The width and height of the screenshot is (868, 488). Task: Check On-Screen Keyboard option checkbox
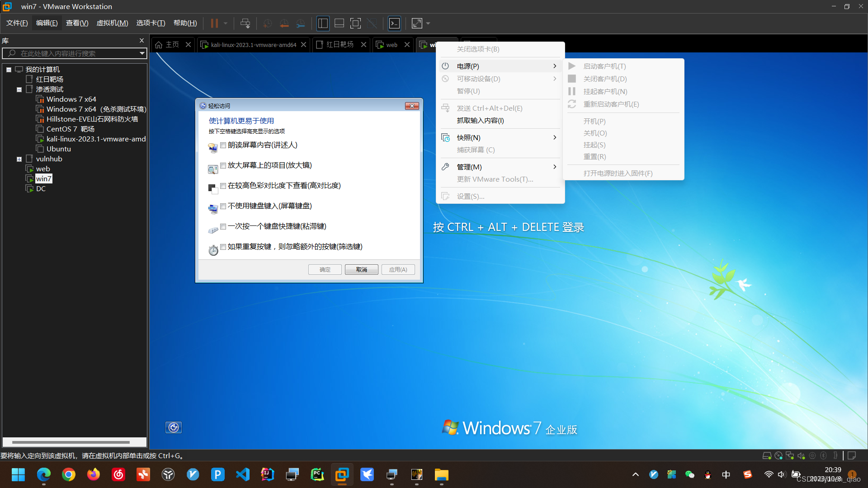[x=223, y=206]
